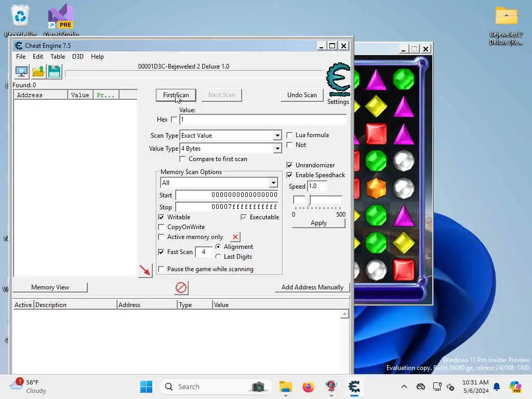This screenshot has width=532, height=399.
Task: Select the Last Digits radio button
Action: pyautogui.click(x=218, y=257)
